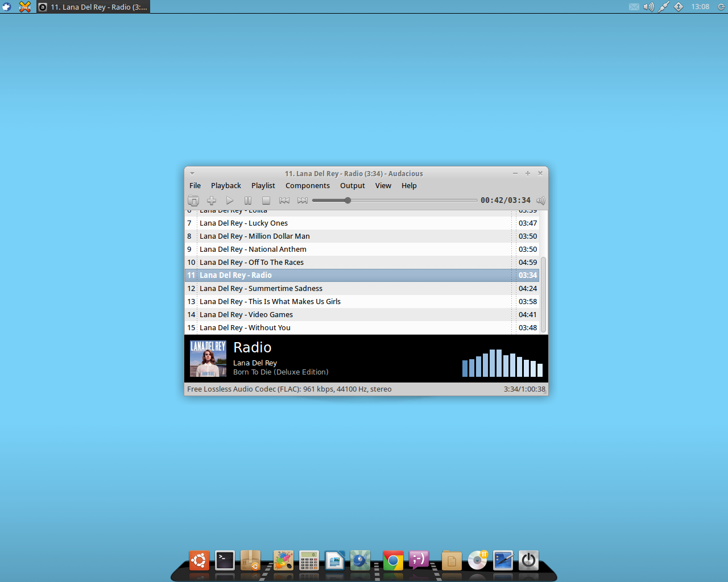
Task: Open the window menu arrow in the title bar
Action: coord(192,173)
